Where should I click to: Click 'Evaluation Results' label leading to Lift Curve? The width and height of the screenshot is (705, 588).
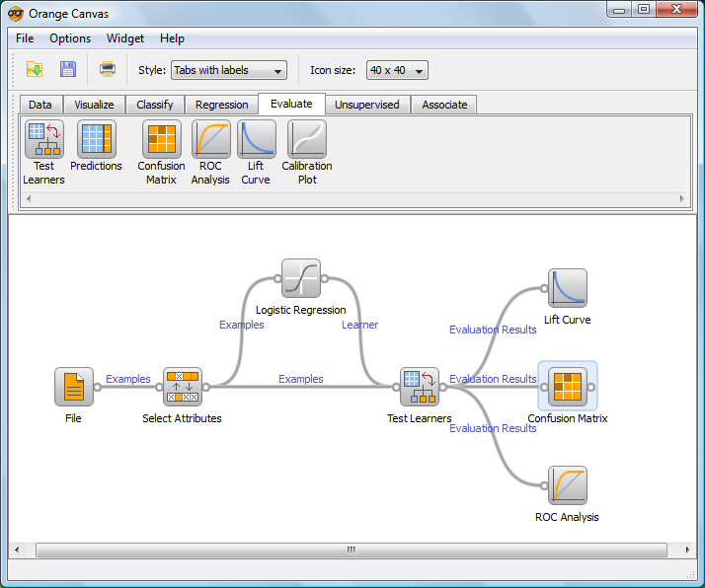point(494,330)
